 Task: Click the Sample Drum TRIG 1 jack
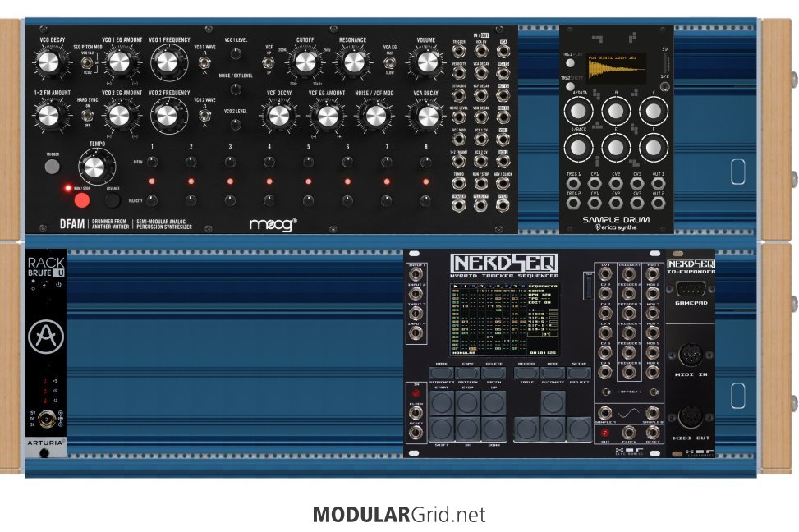(573, 183)
